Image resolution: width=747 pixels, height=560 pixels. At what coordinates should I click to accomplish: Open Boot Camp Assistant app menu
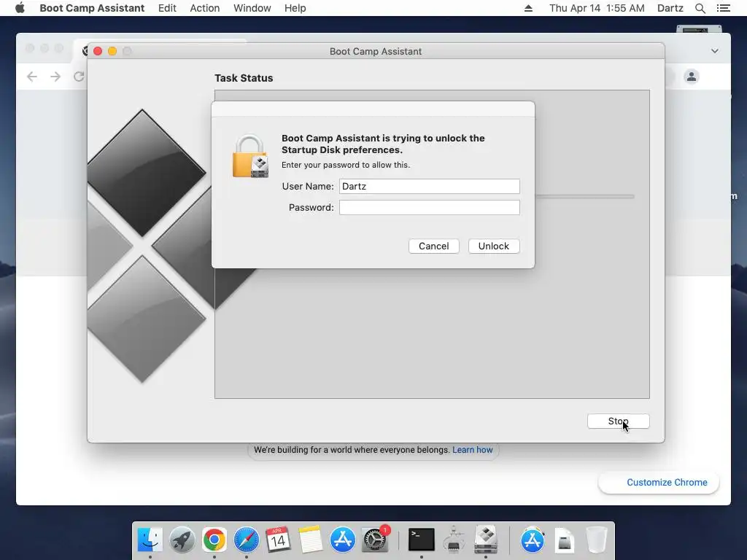[92, 8]
